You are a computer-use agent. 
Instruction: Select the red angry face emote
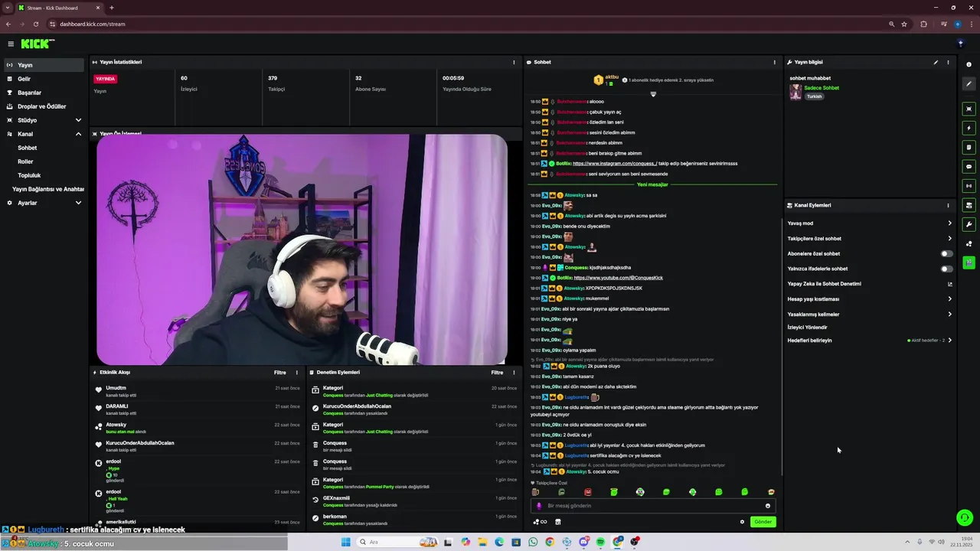[588, 492]
